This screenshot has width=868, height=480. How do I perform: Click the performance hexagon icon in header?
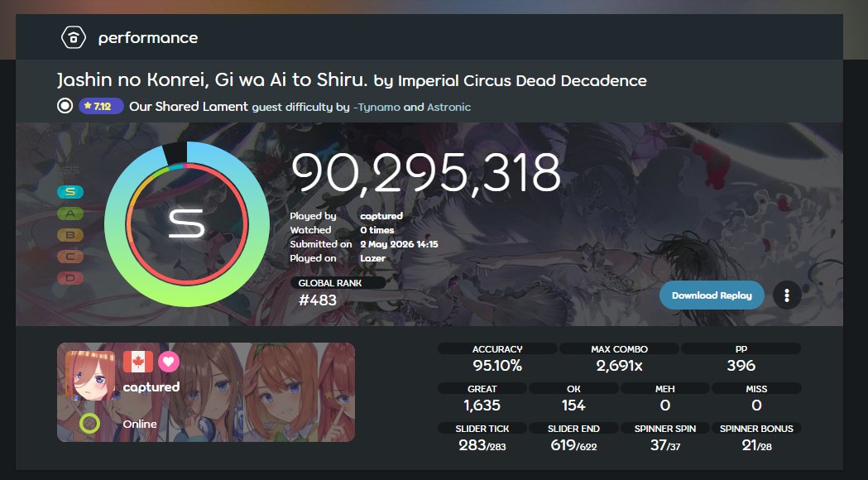(73, 37)
